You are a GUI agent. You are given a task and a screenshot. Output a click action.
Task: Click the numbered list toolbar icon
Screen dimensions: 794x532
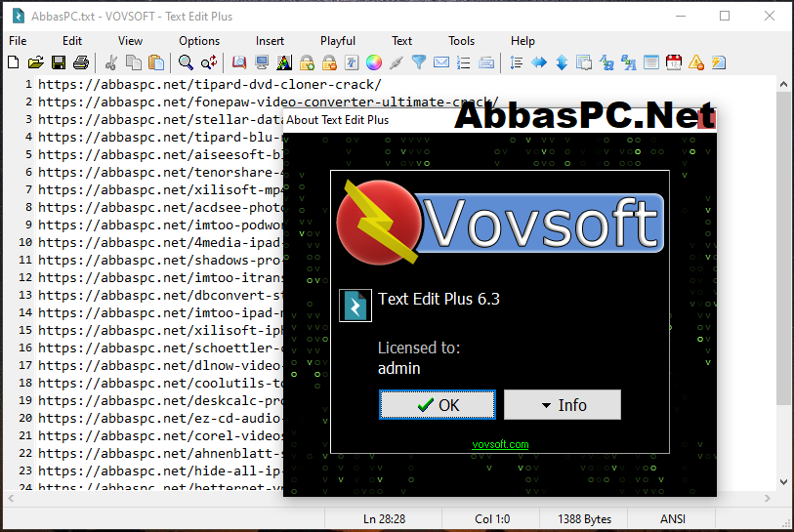click(463, 62)
